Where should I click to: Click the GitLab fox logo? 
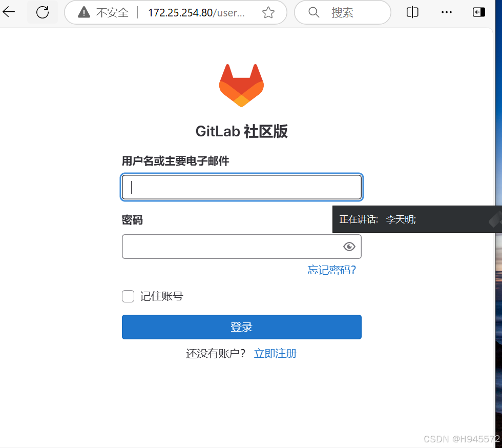click(x=241, y=85)
